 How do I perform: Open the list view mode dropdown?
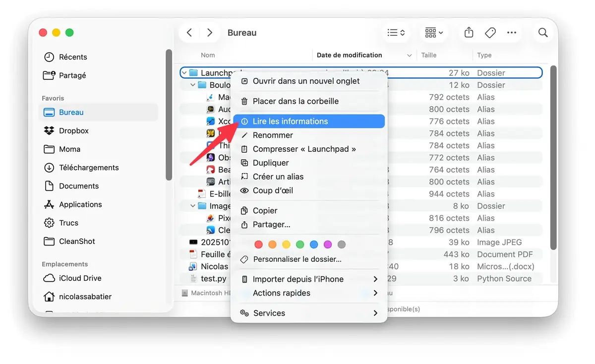click(396, 33)
